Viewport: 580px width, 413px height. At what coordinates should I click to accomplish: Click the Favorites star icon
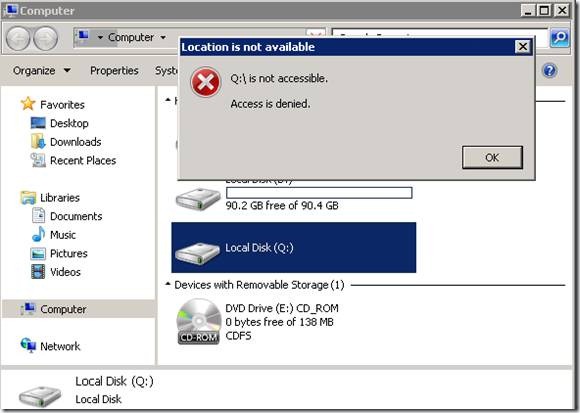(28, 104)
